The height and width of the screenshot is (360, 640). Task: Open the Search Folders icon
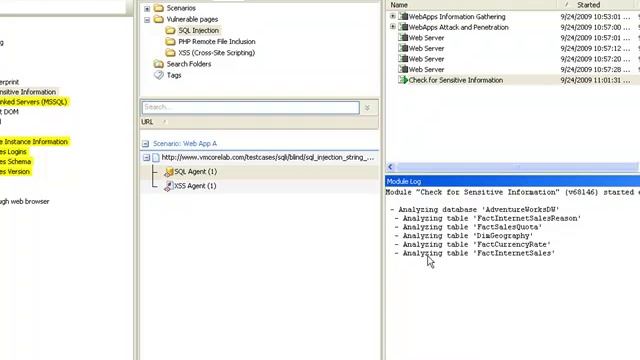coord(159,64)
